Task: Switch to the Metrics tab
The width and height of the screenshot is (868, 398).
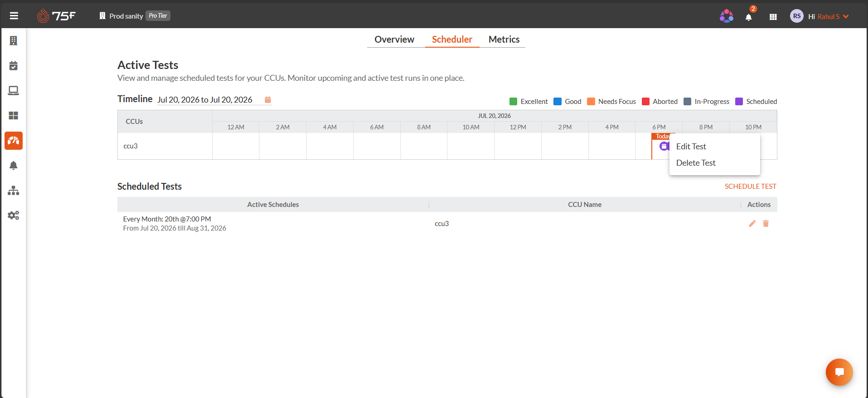Action: 504,39
